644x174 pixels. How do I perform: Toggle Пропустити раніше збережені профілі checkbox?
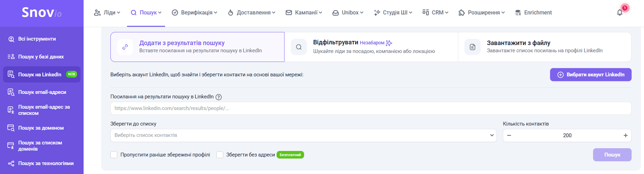(114, 155)
